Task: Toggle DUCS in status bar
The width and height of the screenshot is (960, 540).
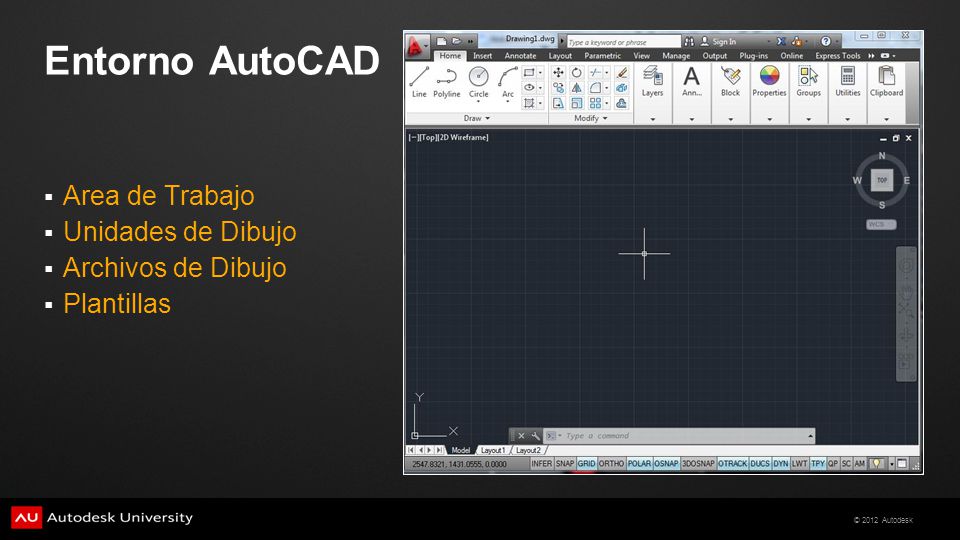Action: pyautogui.click(x=760, y=464)
